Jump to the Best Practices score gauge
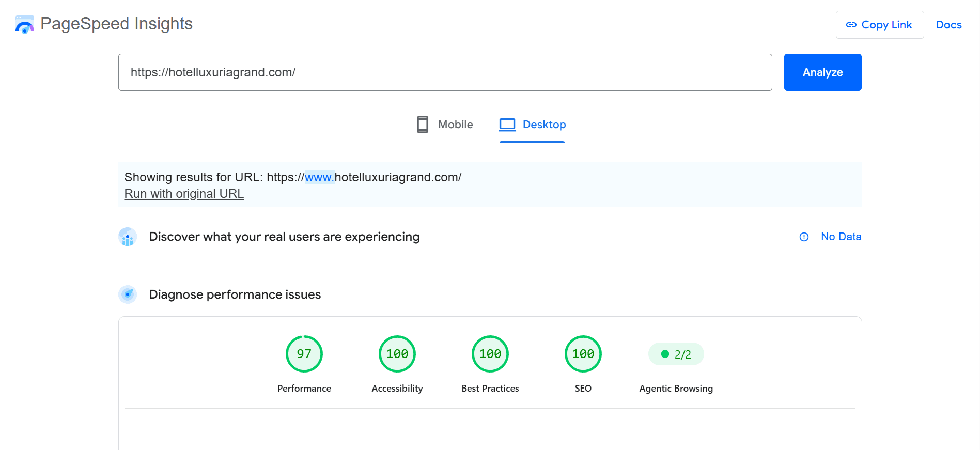980x450 pixels. coord(490,354)
